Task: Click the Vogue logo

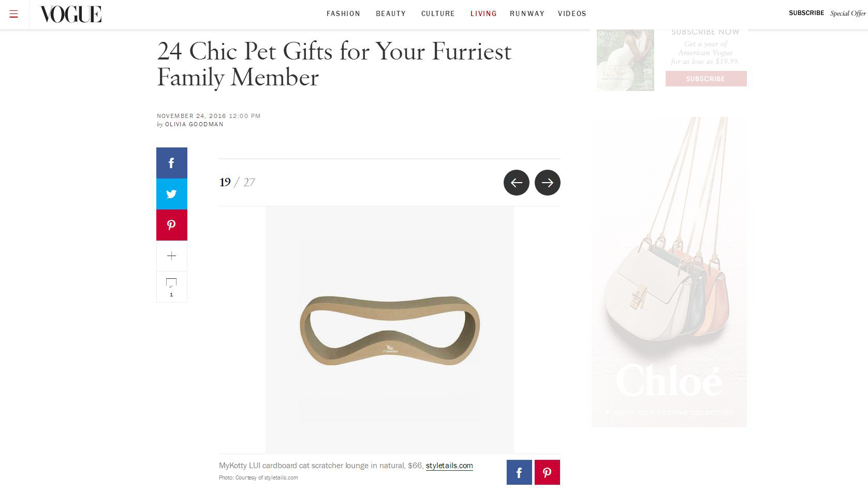Action: (x=70, y=14)
